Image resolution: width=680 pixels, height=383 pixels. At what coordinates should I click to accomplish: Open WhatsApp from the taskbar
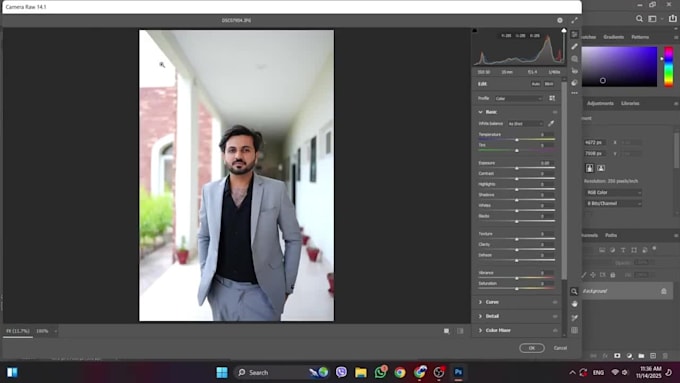pos(381,373)
